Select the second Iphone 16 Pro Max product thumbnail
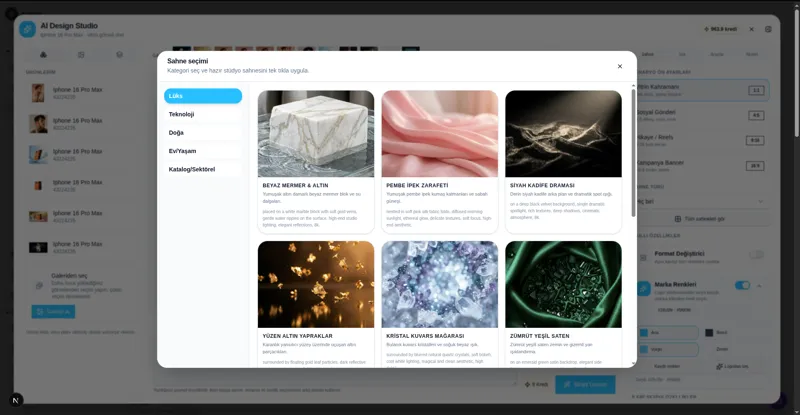This screenshot has height=415, width=800. coord(38,124)
